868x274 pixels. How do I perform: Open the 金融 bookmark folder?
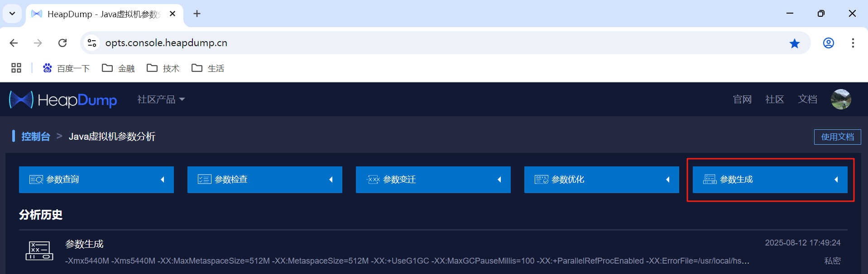(119, 68)
